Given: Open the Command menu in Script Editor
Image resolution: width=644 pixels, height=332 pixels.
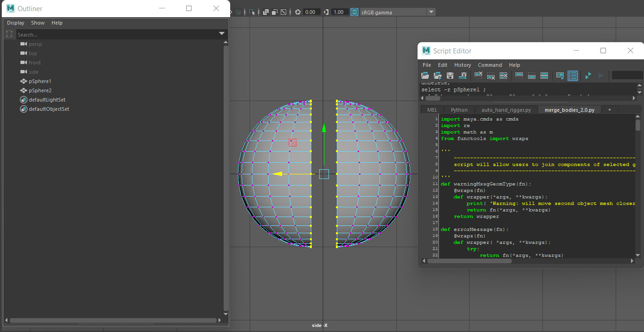Looking at the screenshot, I should click(x=489, y=65).
